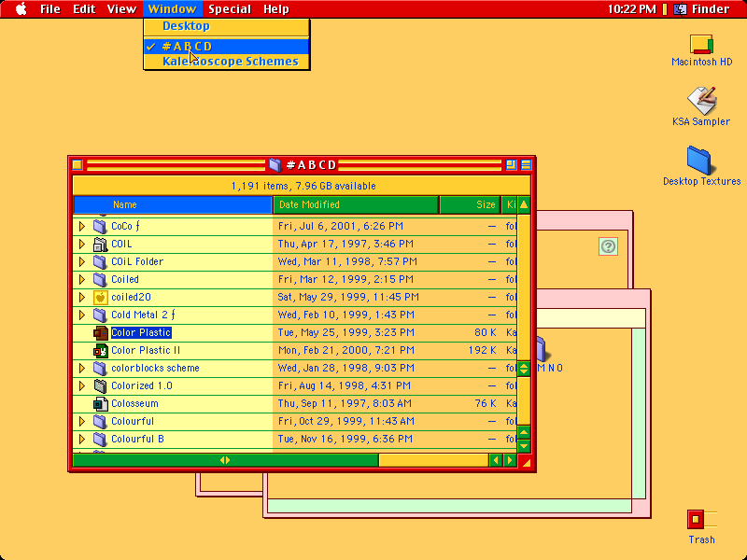The width and height of the screenshot is (747, 560).
Task: Click the sort order triangle button
Action: tap(524, 204)
